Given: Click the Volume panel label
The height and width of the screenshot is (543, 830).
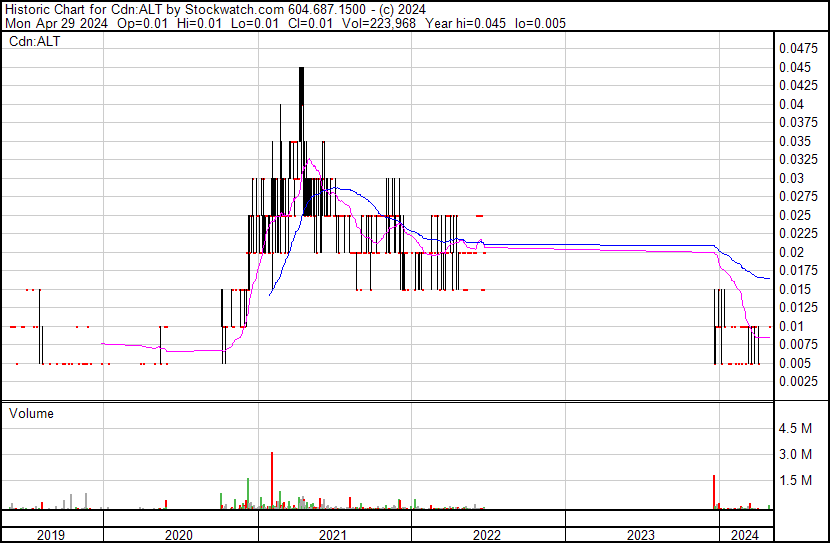Looking at the screenshot, I should (31, 413).
